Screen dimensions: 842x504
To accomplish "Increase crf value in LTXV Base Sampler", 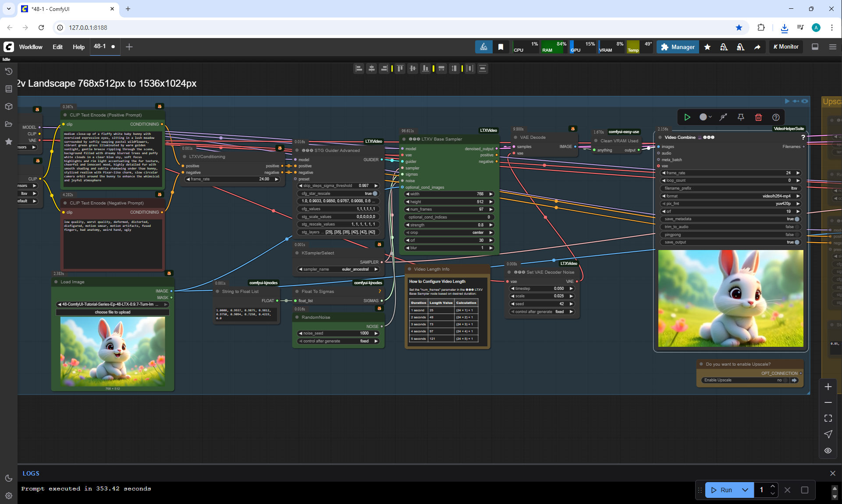I will coord(491,240).
